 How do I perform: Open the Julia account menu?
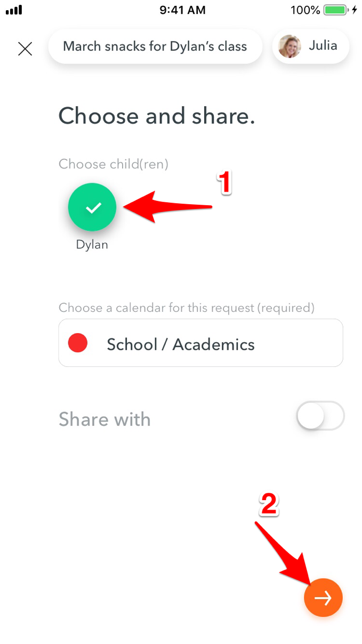(x=310, y=46)
